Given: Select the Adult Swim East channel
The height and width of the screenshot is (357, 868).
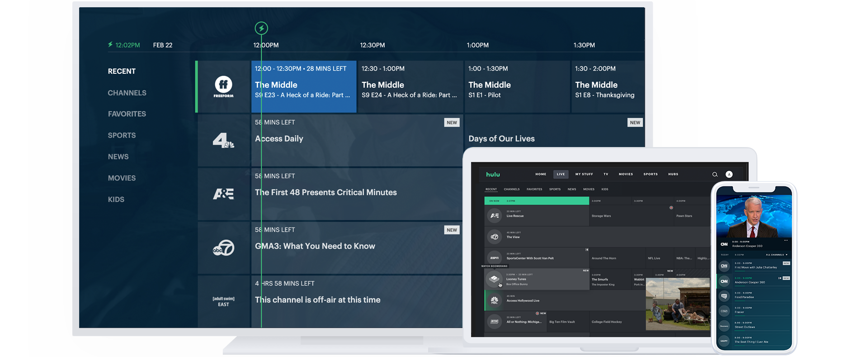Looking at the screenshot, I should point(223,301).
